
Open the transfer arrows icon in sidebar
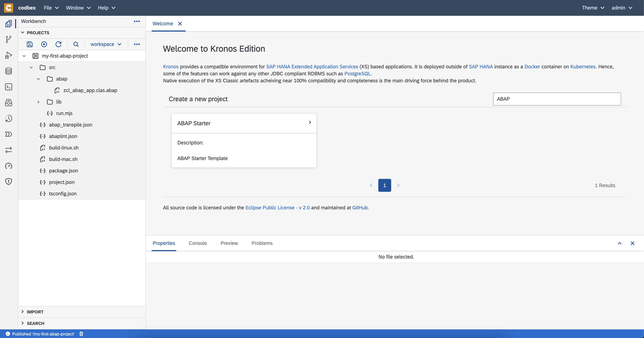(x=8, y=150)
